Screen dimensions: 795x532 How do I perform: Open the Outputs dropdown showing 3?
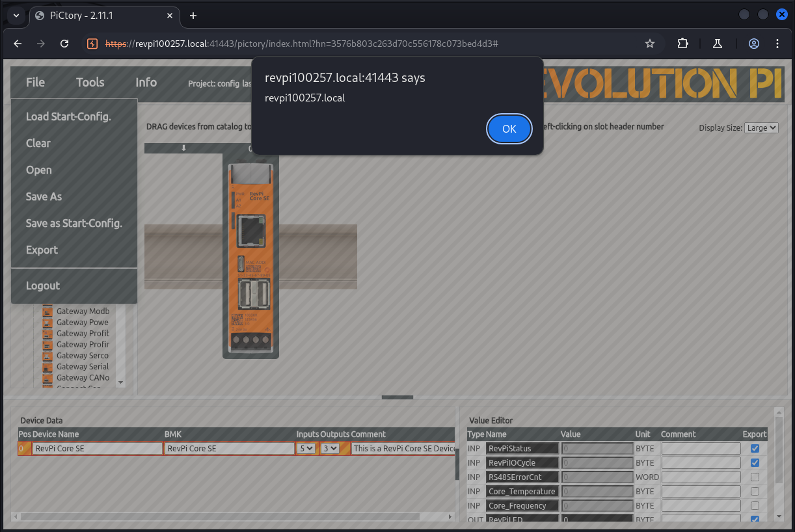point(330,448)
